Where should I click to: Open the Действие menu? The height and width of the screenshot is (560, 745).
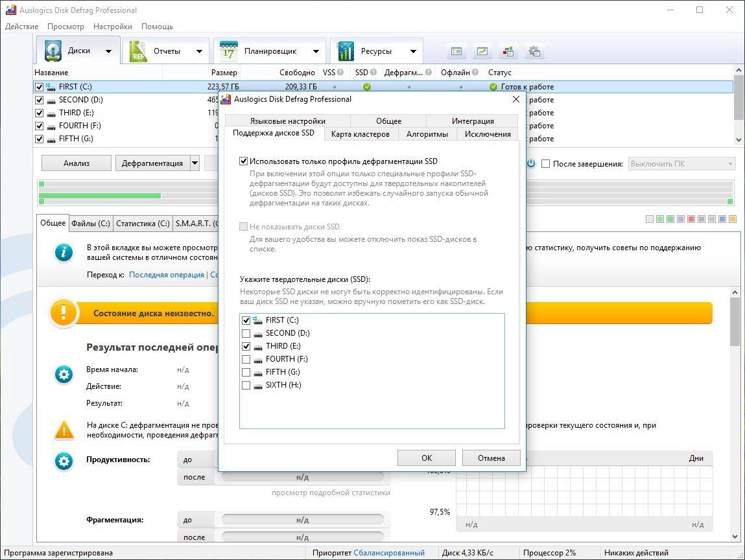[x=21, y=26]
